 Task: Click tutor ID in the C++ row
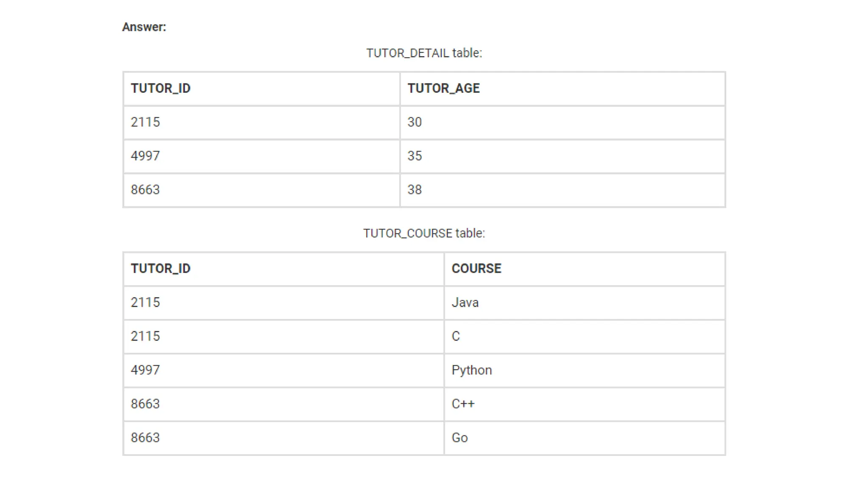click(145, 404)
